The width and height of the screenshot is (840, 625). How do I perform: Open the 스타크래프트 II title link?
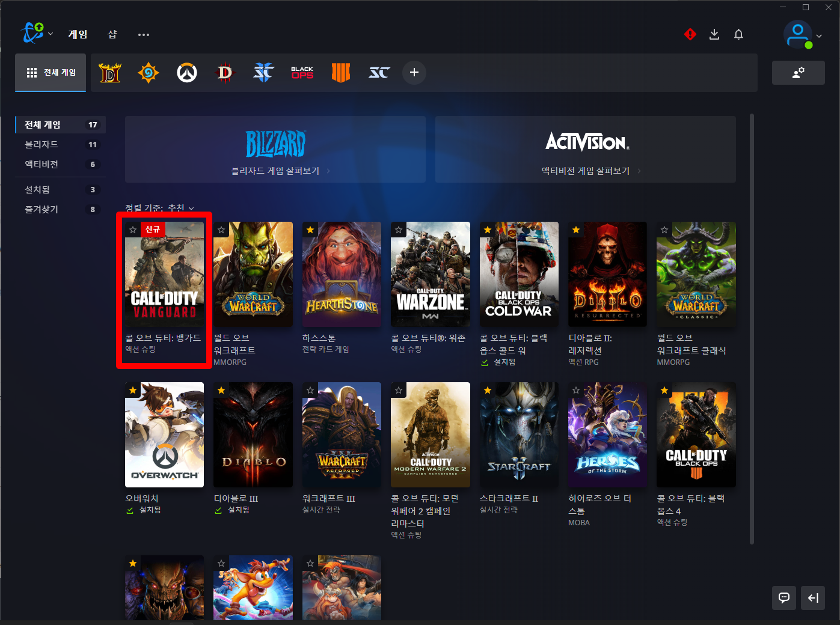pyautogui.click(x=509, y=498)
